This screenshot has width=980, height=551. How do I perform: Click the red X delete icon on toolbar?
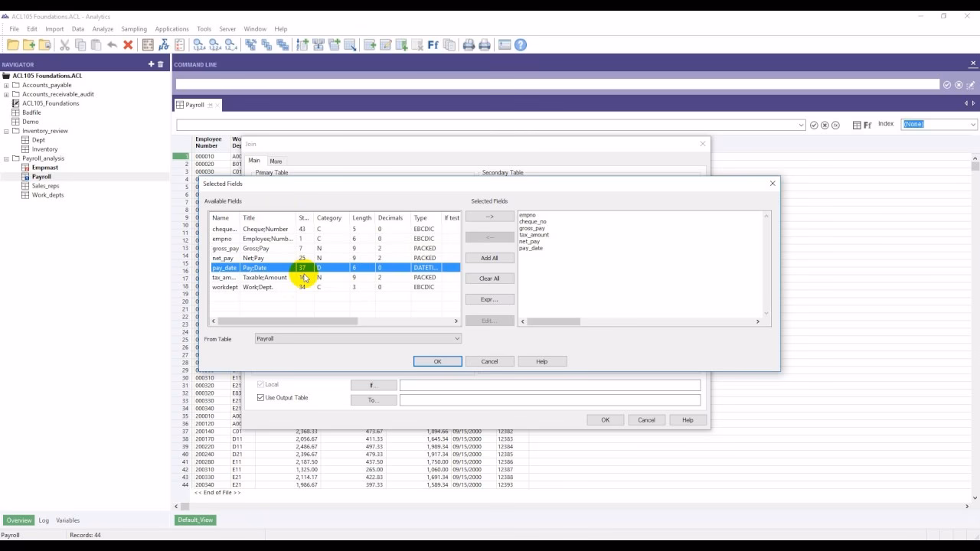[127, 44]
